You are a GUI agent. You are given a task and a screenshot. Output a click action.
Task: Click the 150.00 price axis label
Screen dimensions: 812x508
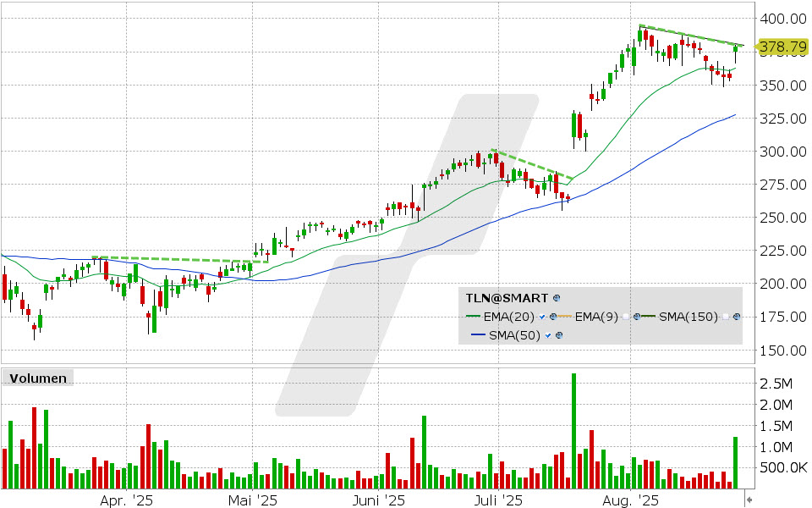point(782,350)
